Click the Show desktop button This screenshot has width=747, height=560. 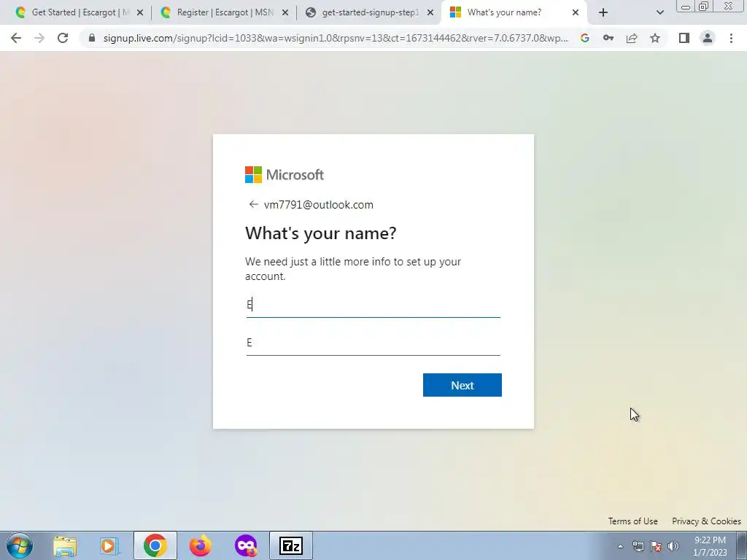click(x=742, y=545)
